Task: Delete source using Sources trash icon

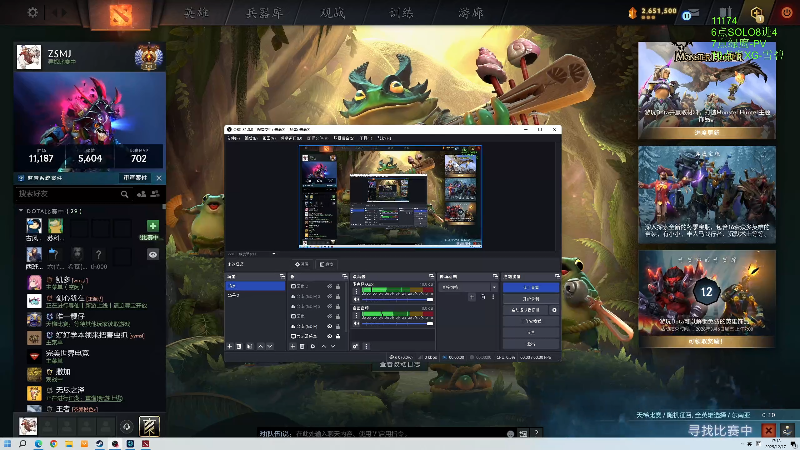Action: pos(302,346)
